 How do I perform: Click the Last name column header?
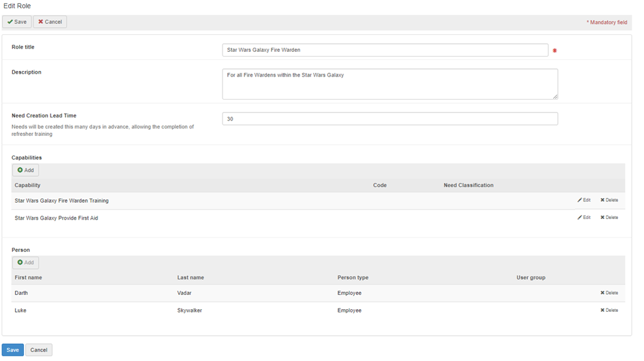coord(190,278)
